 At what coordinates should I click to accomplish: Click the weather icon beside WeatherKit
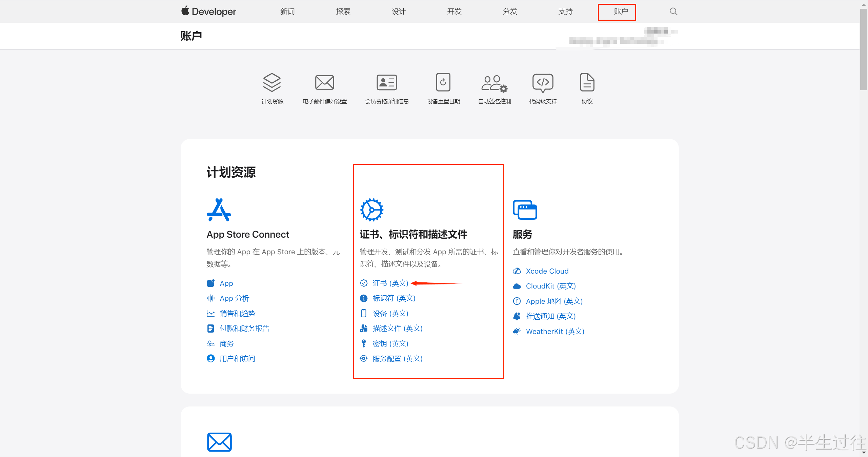[517, 331]
